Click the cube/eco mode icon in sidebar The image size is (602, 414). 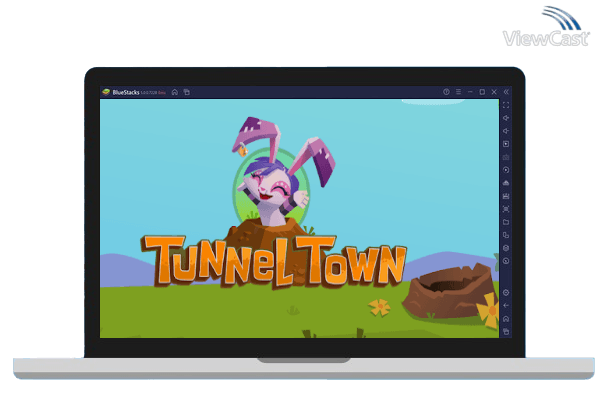[506, 248]
